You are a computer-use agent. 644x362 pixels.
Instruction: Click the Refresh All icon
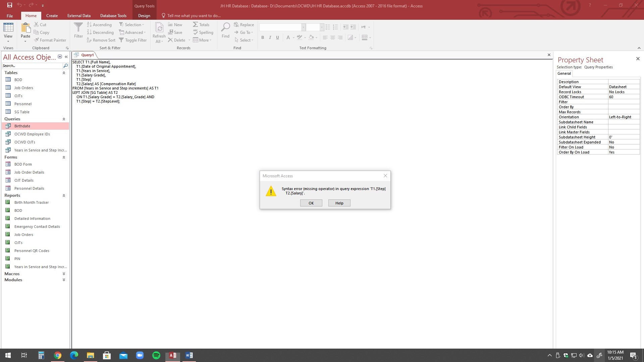159,28
